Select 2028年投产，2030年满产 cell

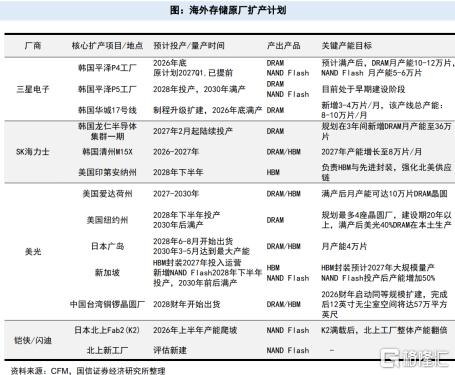point(199,89)
